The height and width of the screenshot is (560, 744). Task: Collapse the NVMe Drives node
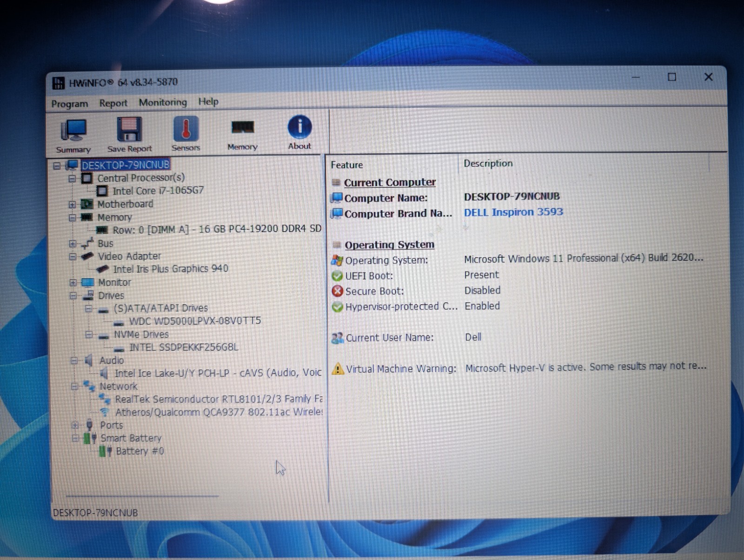point(89,335)
